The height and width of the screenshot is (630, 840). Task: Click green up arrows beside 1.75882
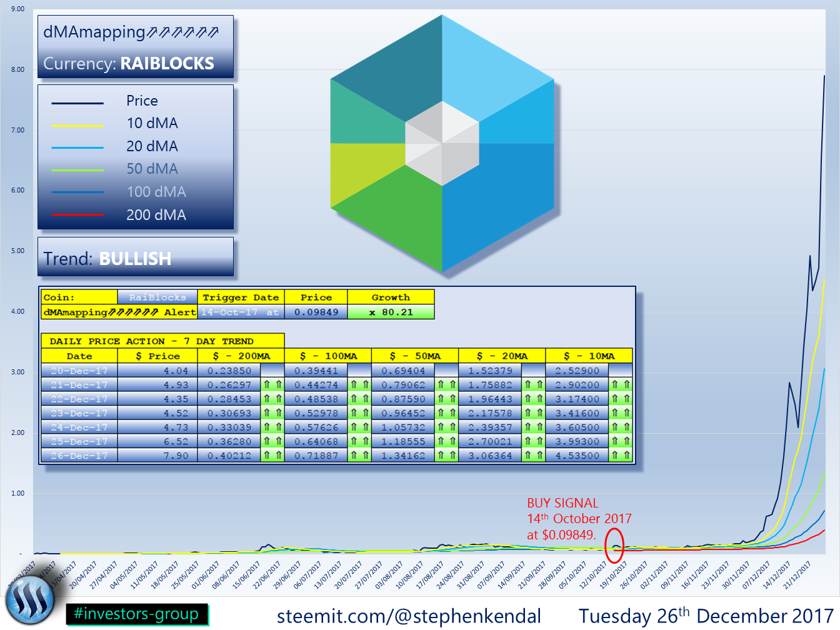[533, 385]
